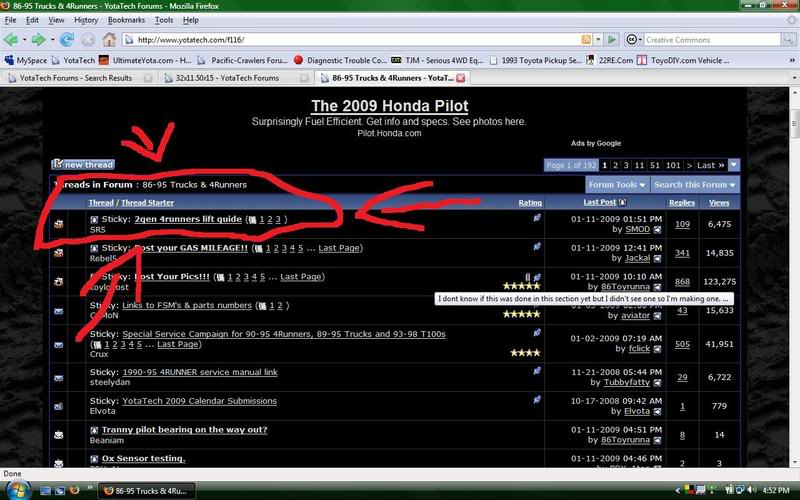This screenshot has height=500, width=800.
Task: Open the 2gen 4runners lift guide thread
Action: pos(188,219)
